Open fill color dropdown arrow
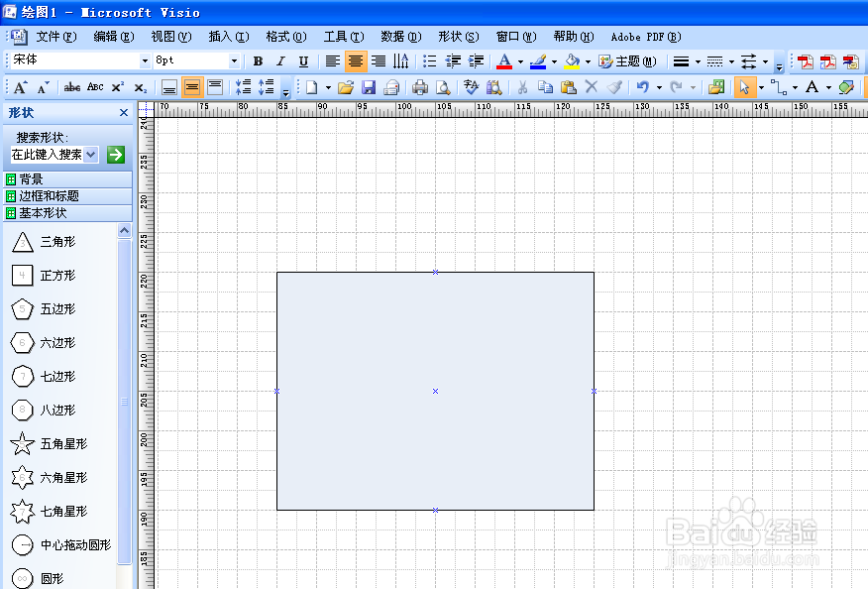 coord(588,61)
